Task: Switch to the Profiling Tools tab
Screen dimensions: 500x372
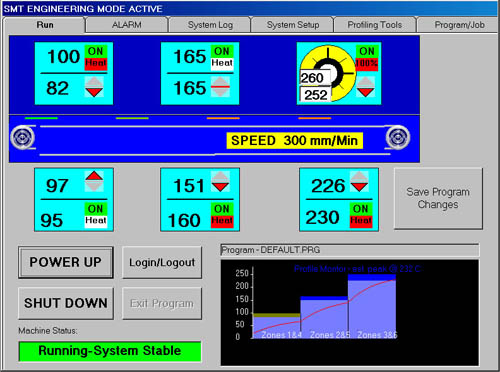Action: 375,25
